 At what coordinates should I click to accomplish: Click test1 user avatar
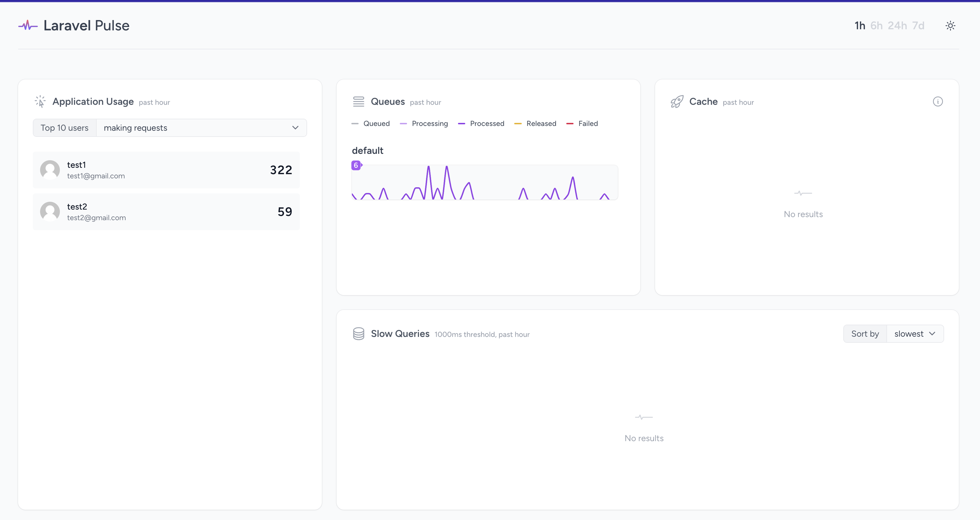click(x=50, y=170)
